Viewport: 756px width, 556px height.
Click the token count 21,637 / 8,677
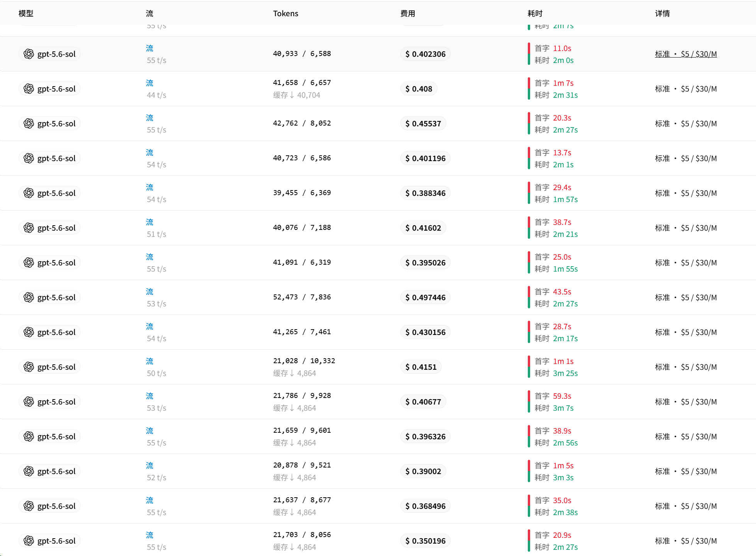tap(302, 500)
